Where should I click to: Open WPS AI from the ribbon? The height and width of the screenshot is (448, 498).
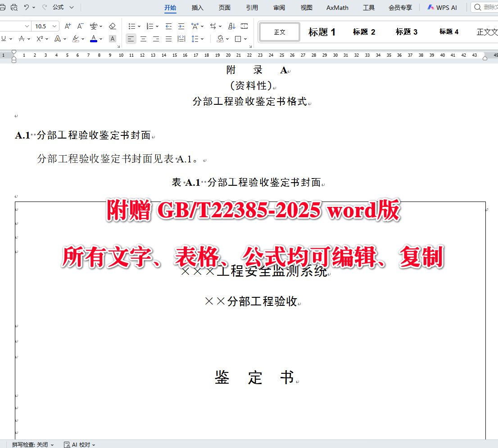(x=442, y=7)
